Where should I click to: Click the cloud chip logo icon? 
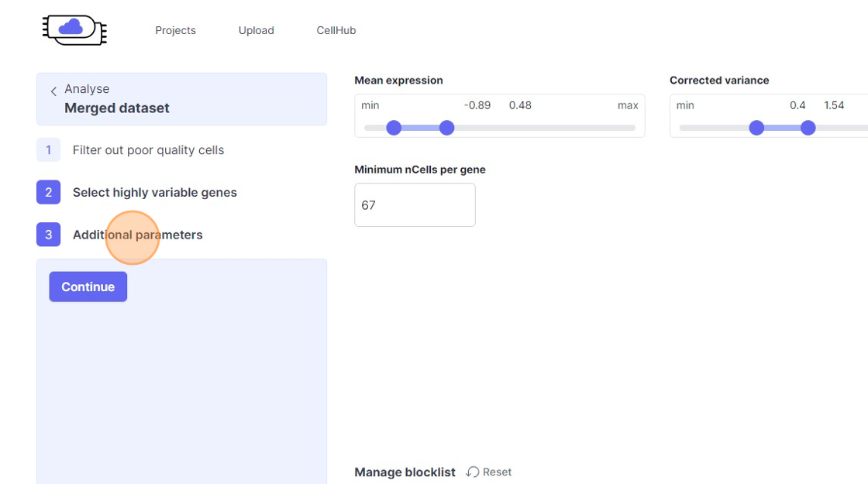(x=74, y=29)
